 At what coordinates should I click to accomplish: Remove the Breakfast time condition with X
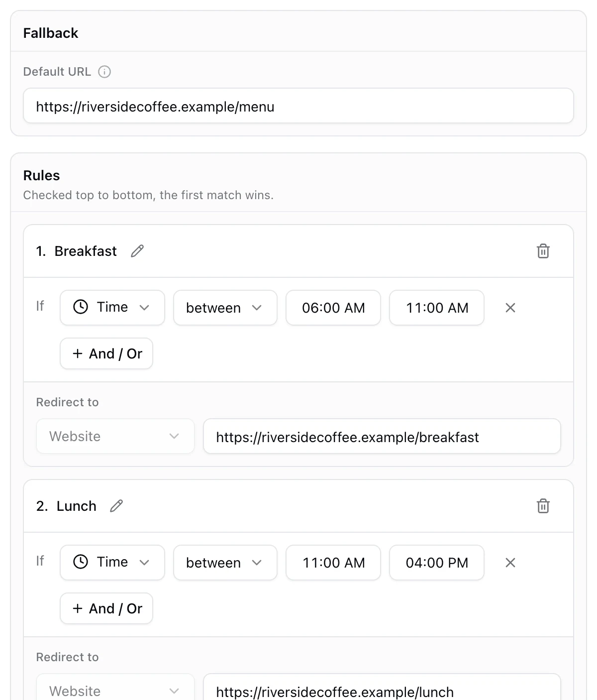[510, 308]
